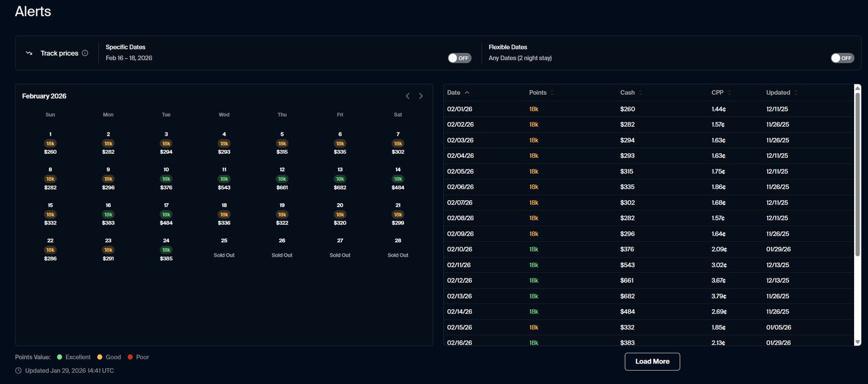The height and width of the screenshot is (384, 868).
Task: Click the Track prices info icon
Action: 85,53
